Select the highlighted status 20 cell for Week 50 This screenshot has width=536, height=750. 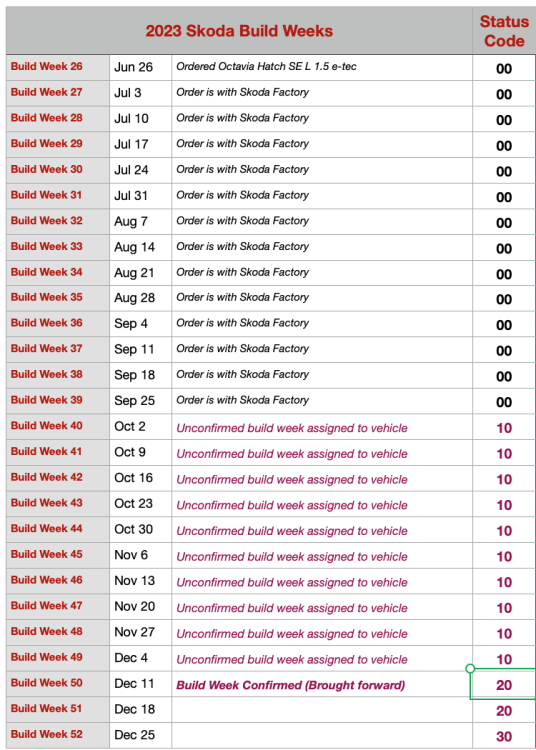[504, 684]
